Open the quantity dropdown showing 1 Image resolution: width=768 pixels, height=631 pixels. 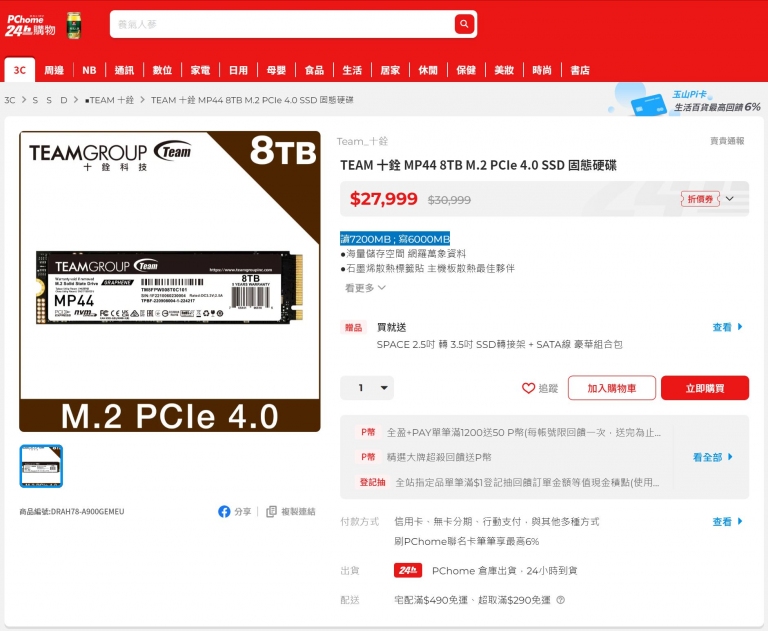(367, 388)
